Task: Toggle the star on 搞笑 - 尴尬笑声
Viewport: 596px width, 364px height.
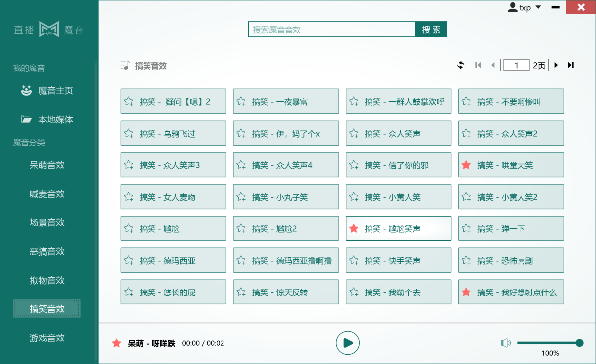Action: click(x=354, y=228)
